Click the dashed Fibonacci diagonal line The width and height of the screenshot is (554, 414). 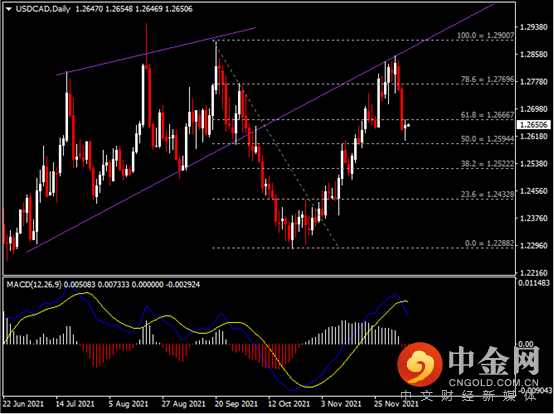277,144
